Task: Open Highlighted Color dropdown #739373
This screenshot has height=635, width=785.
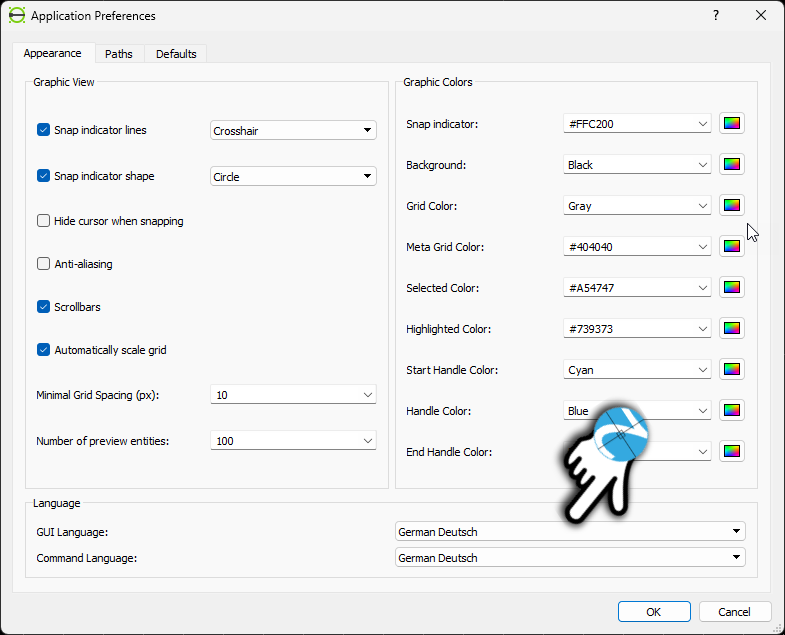Action: click(637, 329)
